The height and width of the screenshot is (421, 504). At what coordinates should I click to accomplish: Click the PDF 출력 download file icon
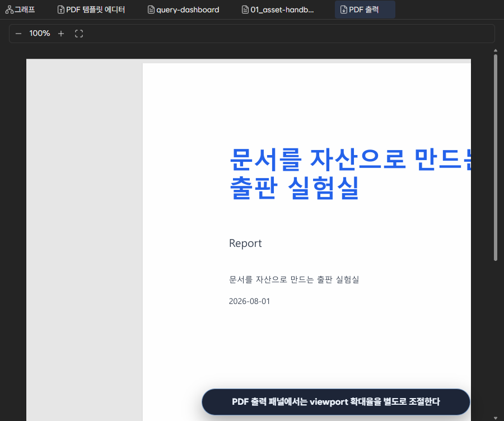tap(343, 10)
